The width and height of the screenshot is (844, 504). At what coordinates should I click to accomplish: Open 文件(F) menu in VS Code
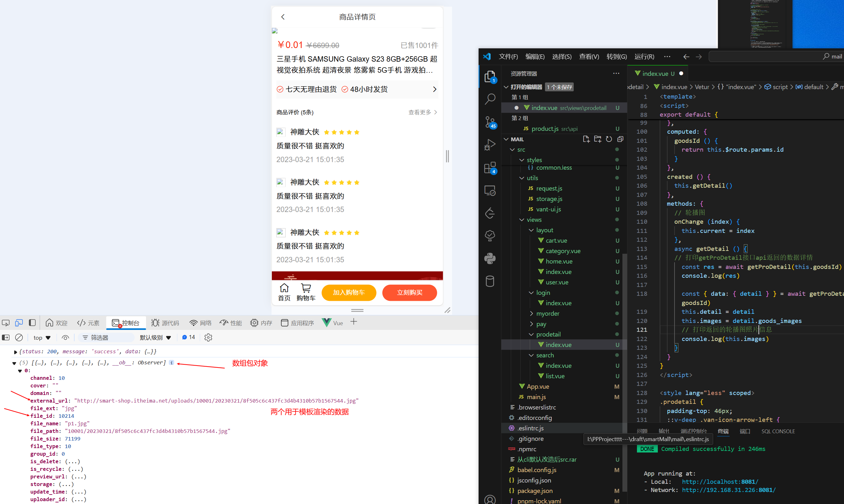pyautogui.click(x=508, y=57)
